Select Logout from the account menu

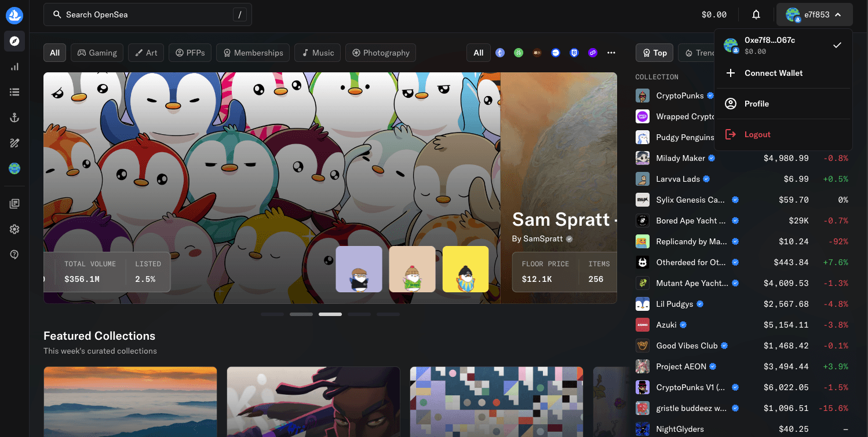coord(757,134)
